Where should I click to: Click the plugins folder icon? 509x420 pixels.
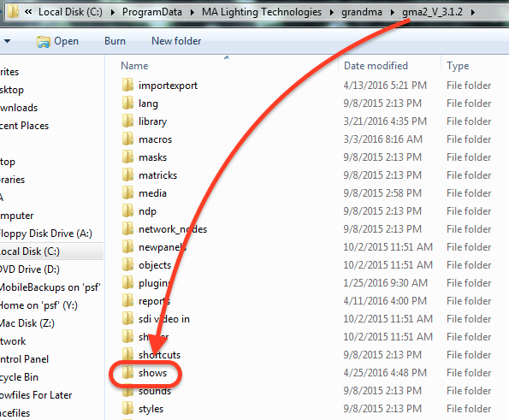[127, 282]
